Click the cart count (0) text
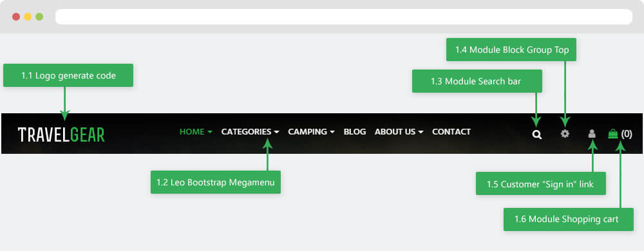This screenshot has height=251, width=644. point(627,134)
